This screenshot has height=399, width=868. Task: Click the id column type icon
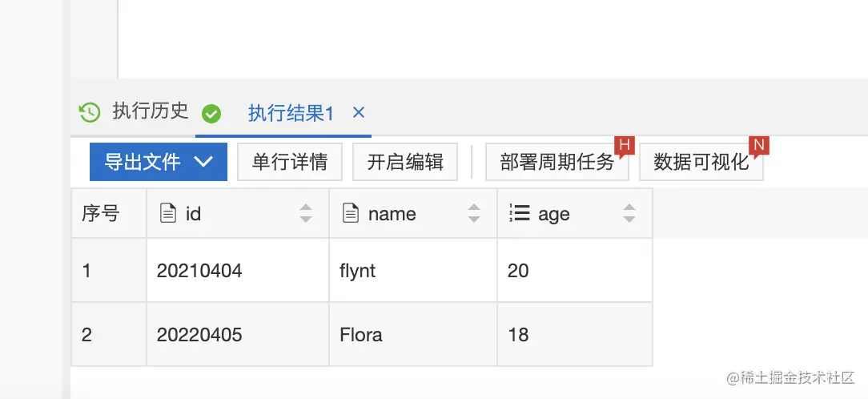(168, 213)
